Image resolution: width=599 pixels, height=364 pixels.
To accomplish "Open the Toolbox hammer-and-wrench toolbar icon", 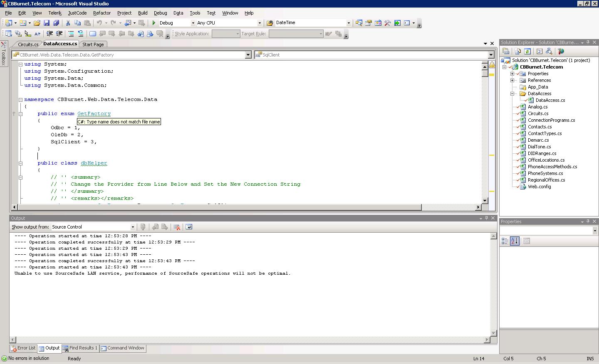I will pyautogui.click(x=387, y=23).
